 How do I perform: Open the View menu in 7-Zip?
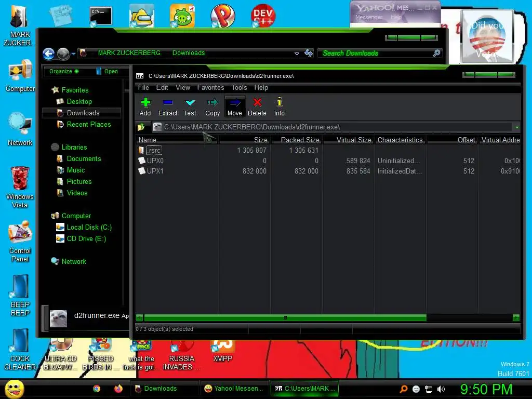click(182, 87)
